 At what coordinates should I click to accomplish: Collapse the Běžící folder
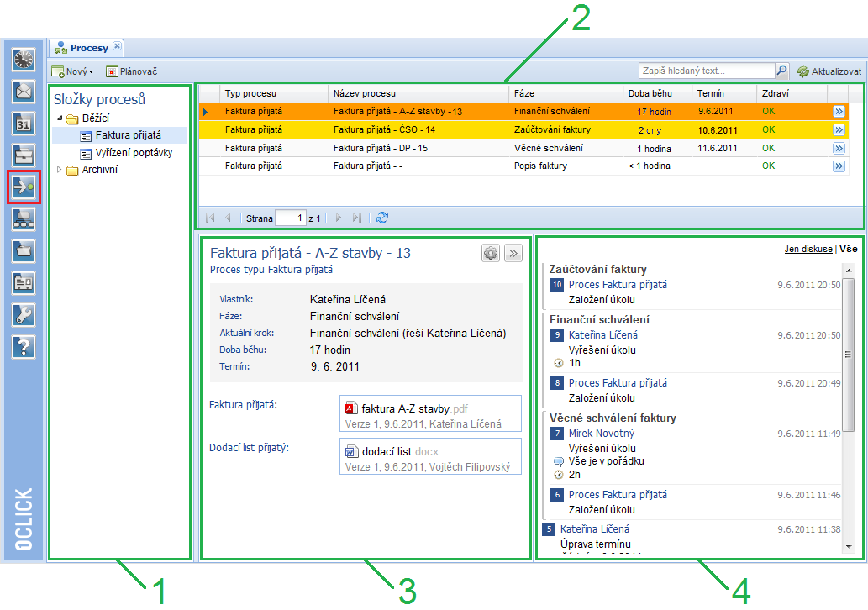pyautogui.click(x=60, y=118)
